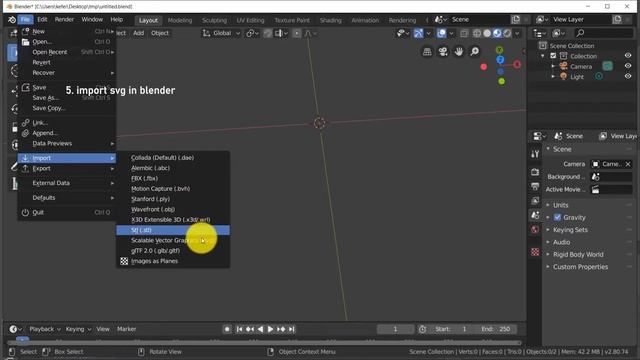The image size is (640, 360).
Task: Choose Stl (.stl) import option
Action: point(173,230)
